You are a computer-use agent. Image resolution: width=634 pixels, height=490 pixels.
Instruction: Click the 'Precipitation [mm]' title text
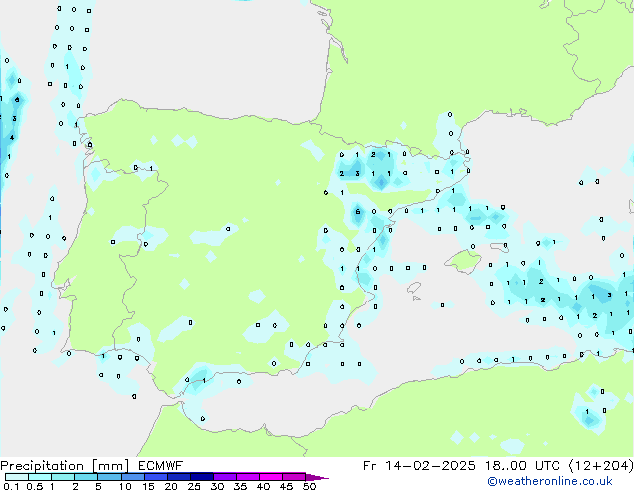coord(65,466)
